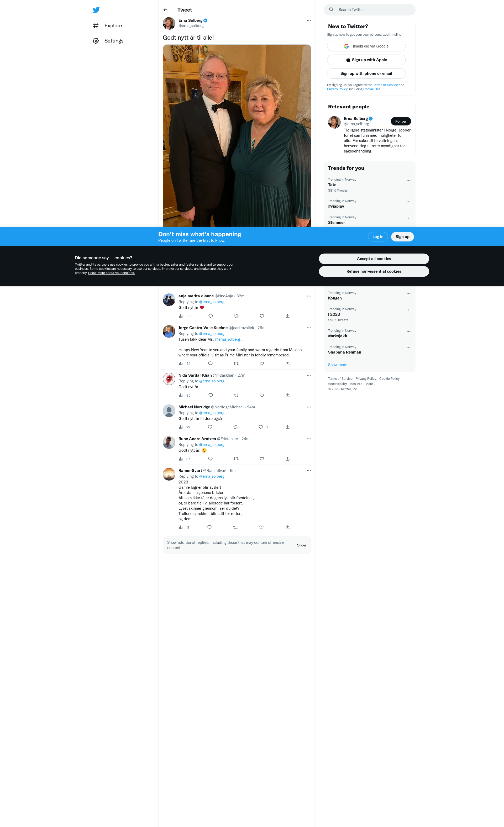Open more options for Shabana Rehman trend

[x=408, y=348]
